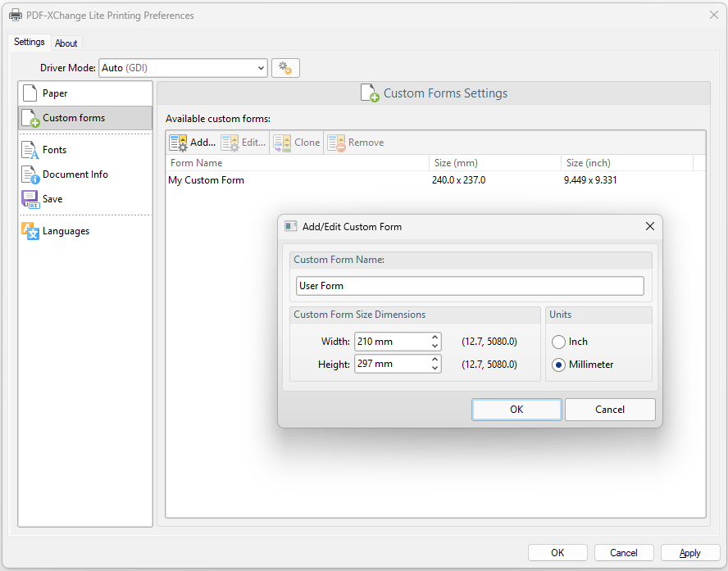
Task: Click the 9.449 x 9.331 size cell
Action: pyautogui.click(x=590, y=180)
